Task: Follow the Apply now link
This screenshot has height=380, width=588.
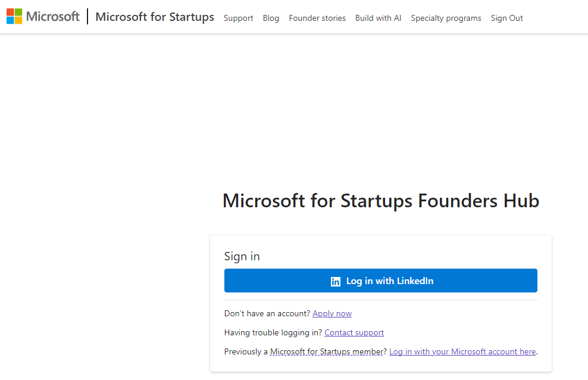Action: pyautogui.click(x=332, y=314)
